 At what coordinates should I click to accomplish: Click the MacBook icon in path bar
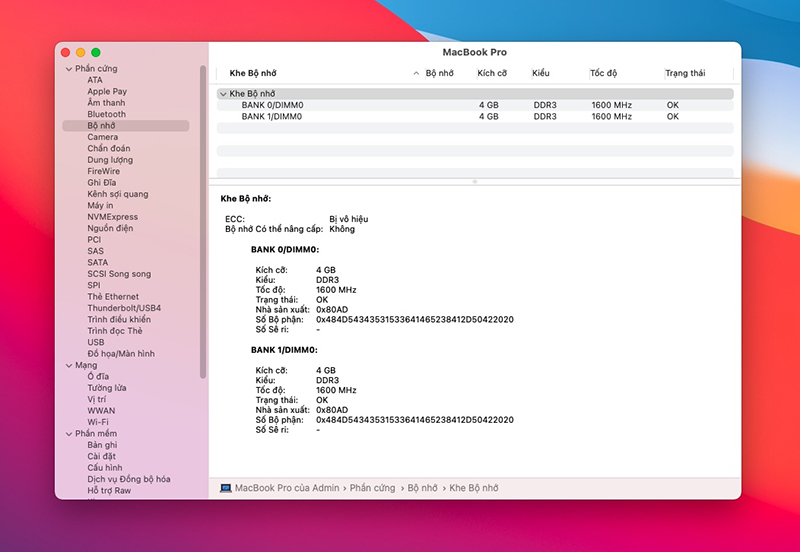point(226,488)
